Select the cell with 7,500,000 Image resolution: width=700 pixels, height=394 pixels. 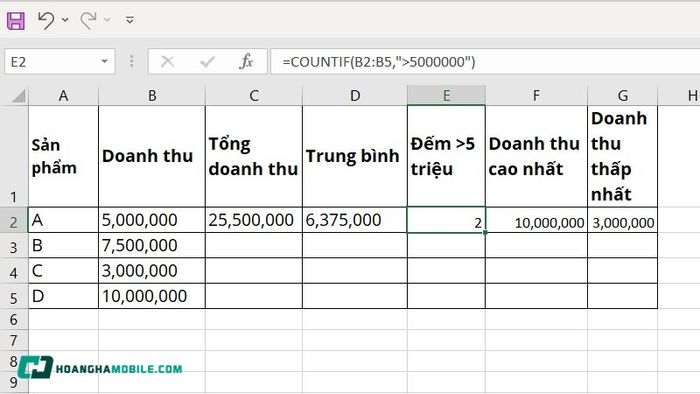[152, 245]
